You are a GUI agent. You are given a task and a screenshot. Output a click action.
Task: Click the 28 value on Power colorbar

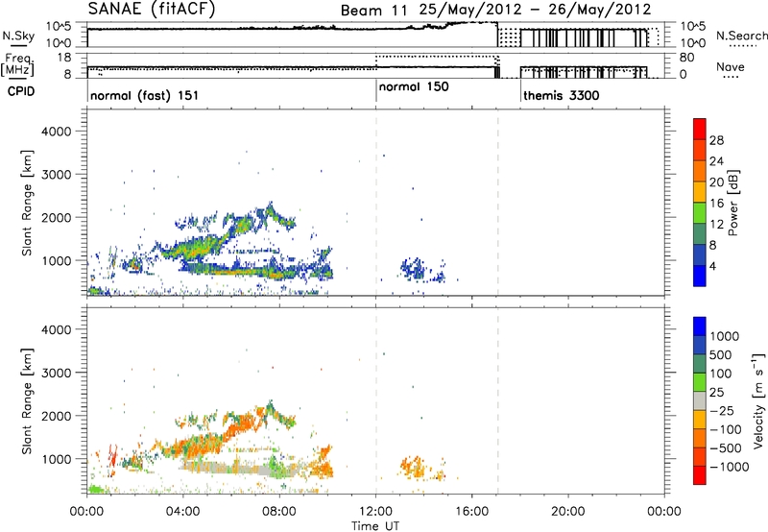(716, 140)
